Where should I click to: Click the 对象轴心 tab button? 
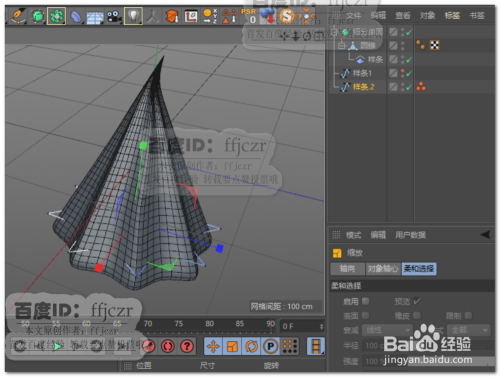coord(383,269)
